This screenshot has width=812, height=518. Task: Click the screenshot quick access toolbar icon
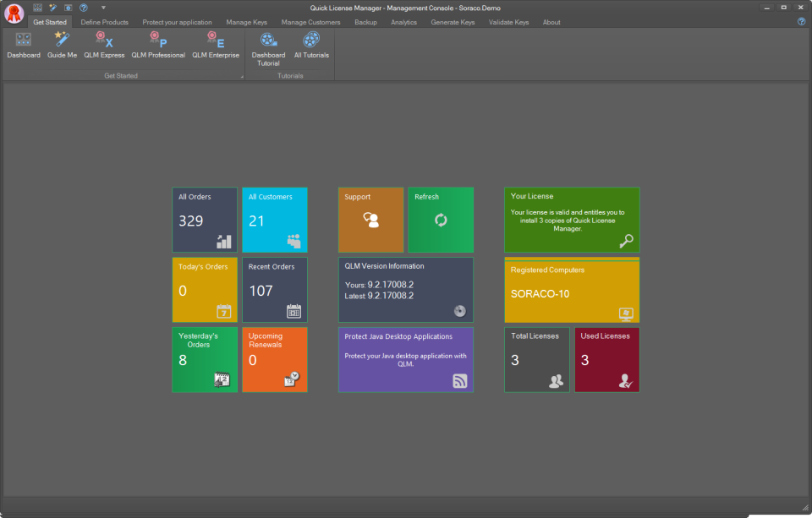[68, 8]
